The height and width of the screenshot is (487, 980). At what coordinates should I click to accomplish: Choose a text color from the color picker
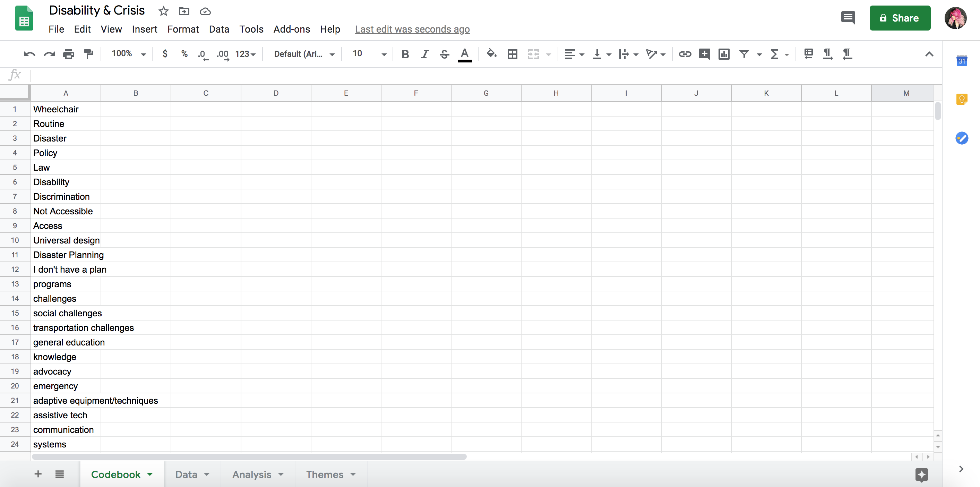pos(464,54)
